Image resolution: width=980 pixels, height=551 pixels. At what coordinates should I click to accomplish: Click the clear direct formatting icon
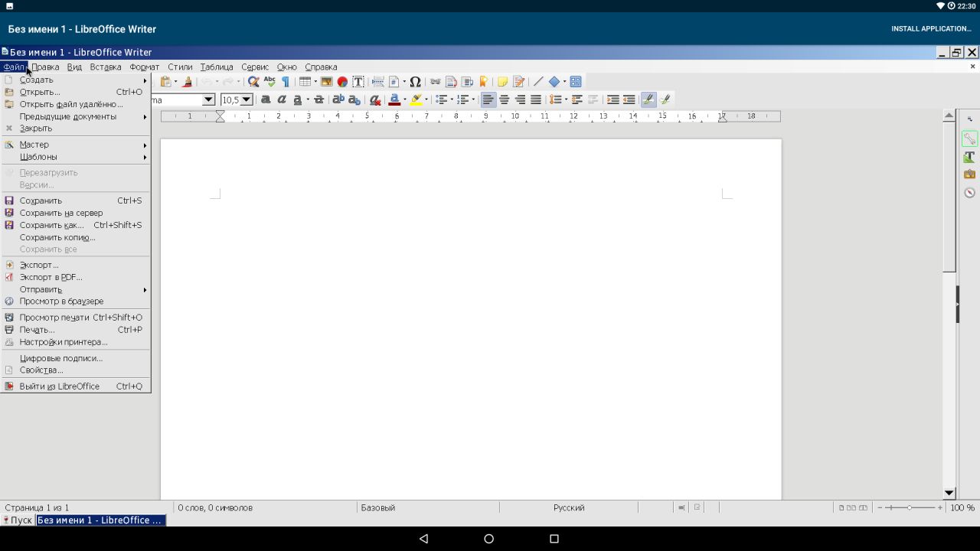pos(375,99)
